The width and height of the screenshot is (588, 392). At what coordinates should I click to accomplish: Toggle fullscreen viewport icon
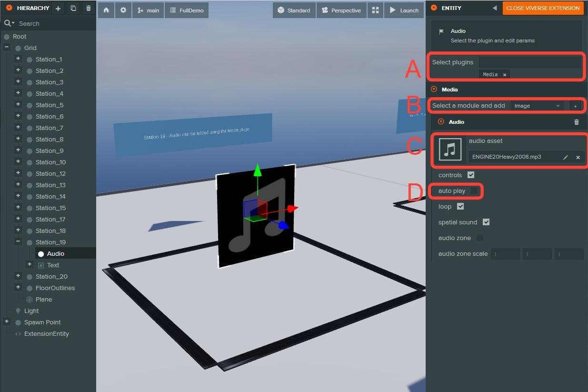pos(375,10)
